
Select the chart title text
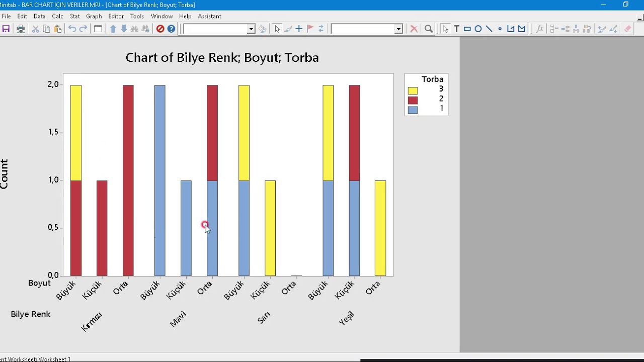click(x=222, y=58)
